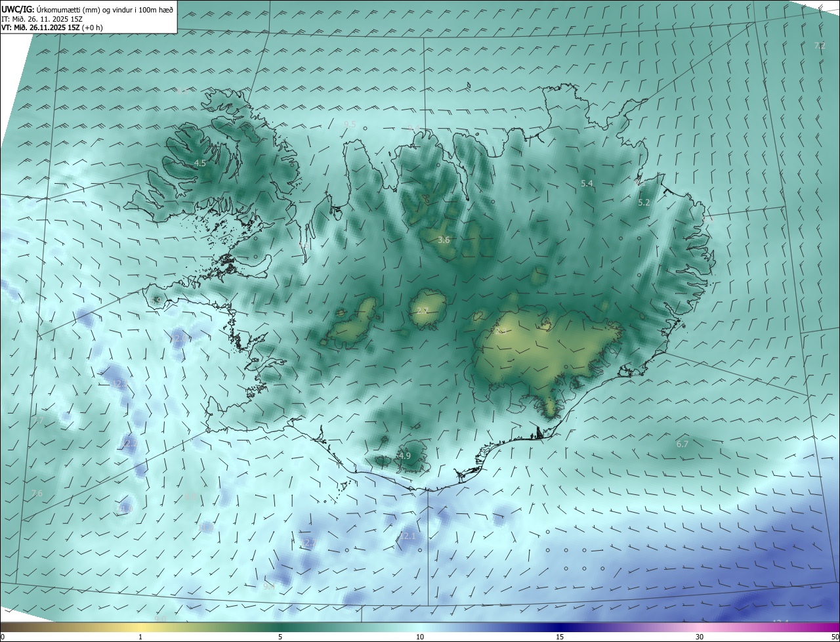
Task: Click the 5.4 value in northeast Iceland
Action: click(587, 183)
